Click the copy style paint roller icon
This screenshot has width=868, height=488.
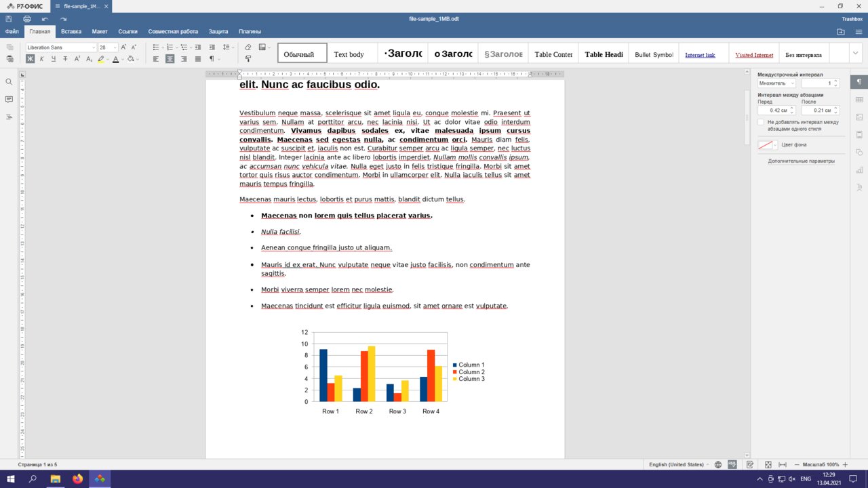click(248, 59)
